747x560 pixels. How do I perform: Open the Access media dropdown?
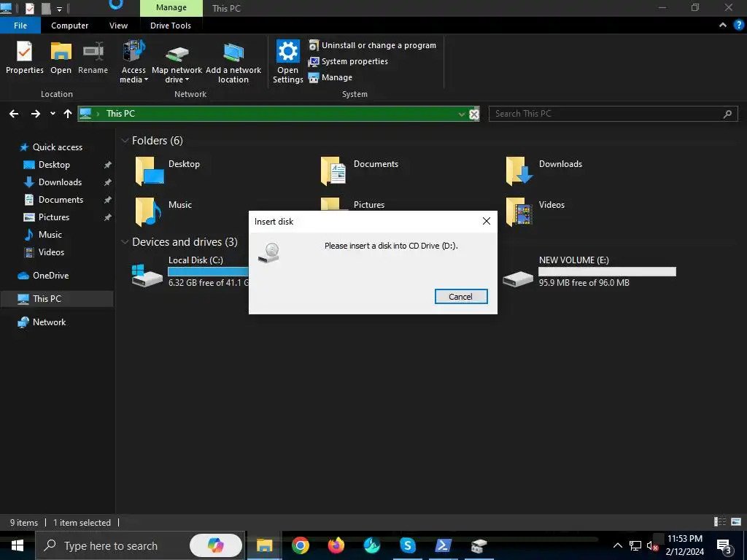pos(133,62)
